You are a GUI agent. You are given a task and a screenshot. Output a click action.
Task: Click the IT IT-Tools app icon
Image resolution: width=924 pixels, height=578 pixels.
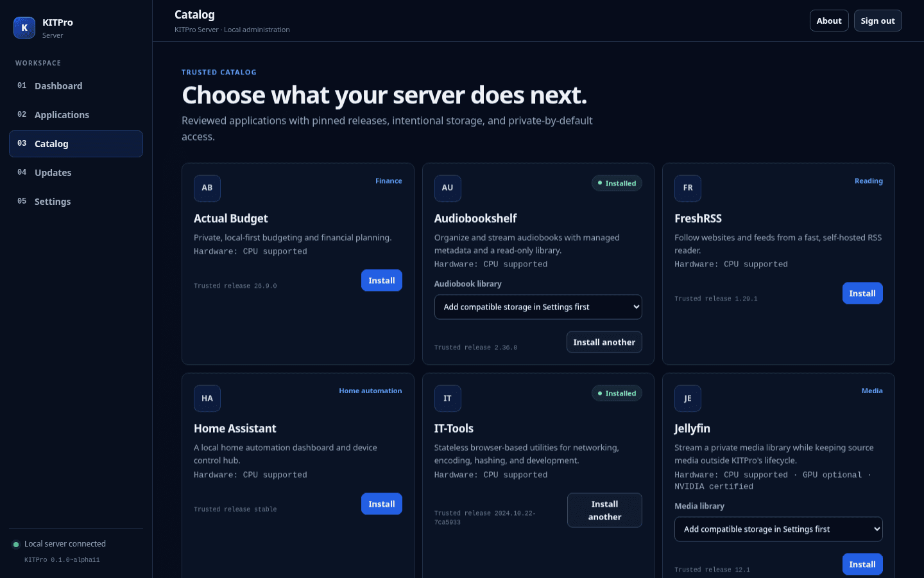pyautogui.click(x=448, y=398)
